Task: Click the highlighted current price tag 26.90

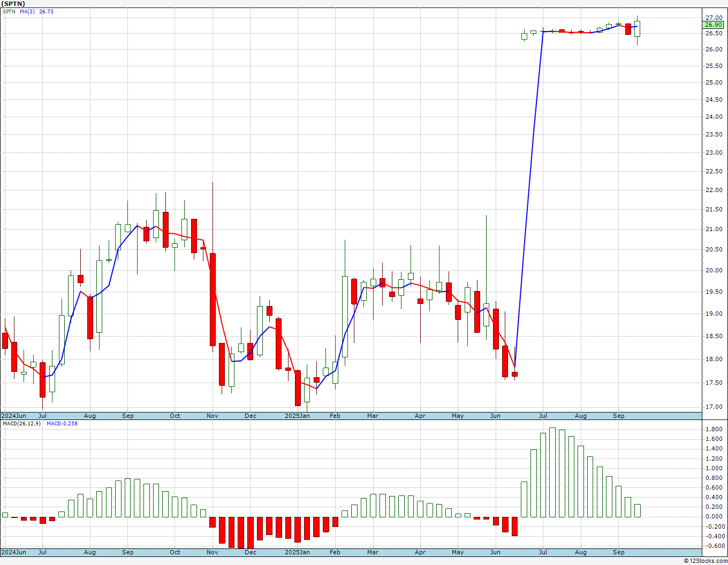Action: [714, 25]
